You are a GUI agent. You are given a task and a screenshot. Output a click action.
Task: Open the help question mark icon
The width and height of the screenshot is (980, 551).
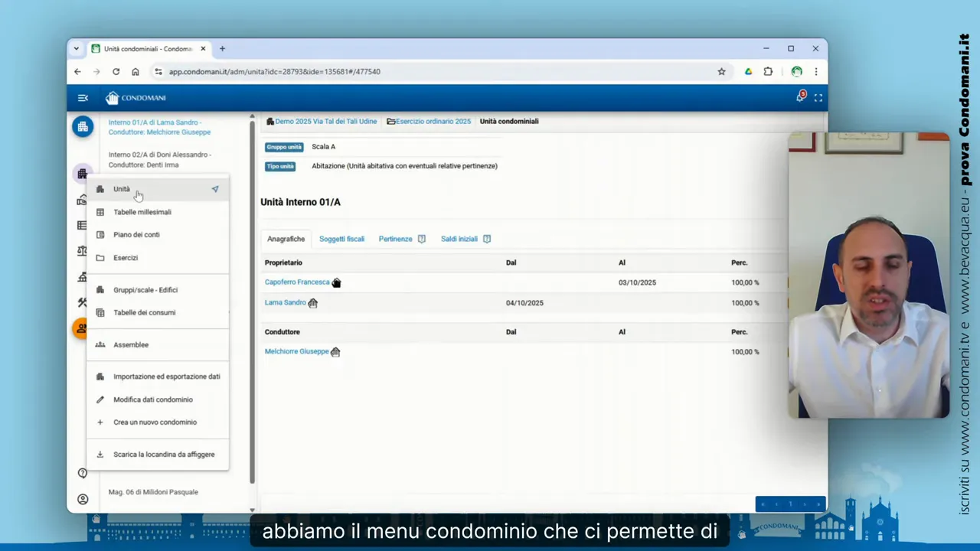tap(83, 473)
